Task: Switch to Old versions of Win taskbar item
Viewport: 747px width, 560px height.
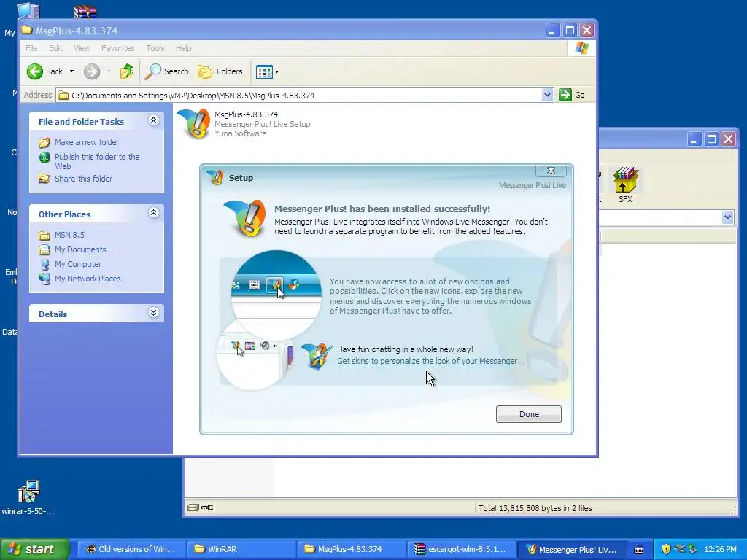Action: pos(131,549)
